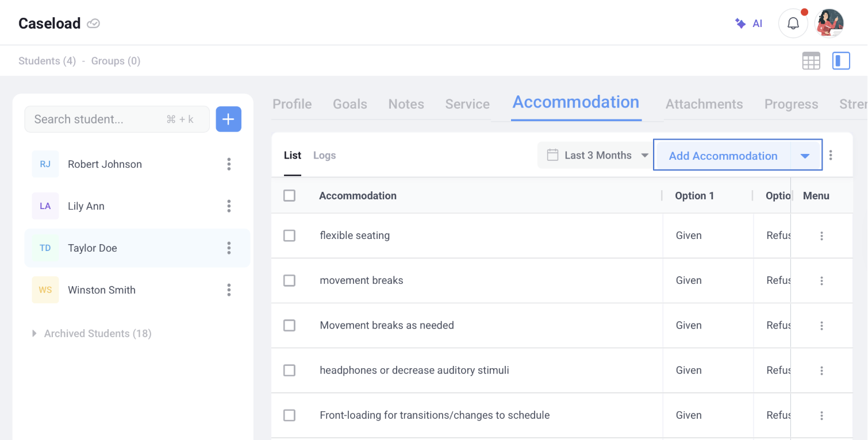
Task: Switch to the Goals tab
Action: click(x=349, y=104)
